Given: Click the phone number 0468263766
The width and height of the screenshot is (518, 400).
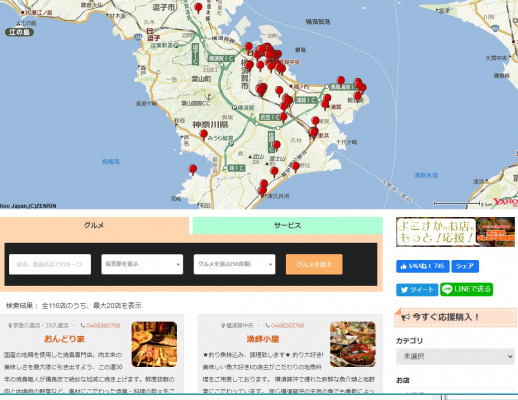Looking at the screenshot, I should click(x=287, y=325).
